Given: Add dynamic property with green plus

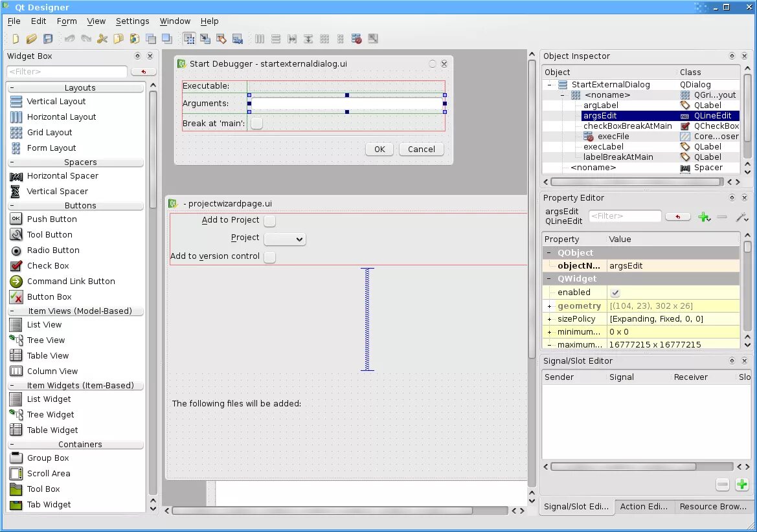Looking at the screenshot, I should (x=704, y=217).
